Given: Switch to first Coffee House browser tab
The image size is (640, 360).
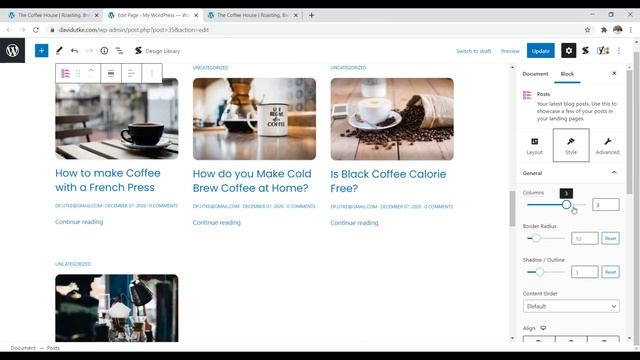Looking at the screenshot, I should [x=52, y=15].
